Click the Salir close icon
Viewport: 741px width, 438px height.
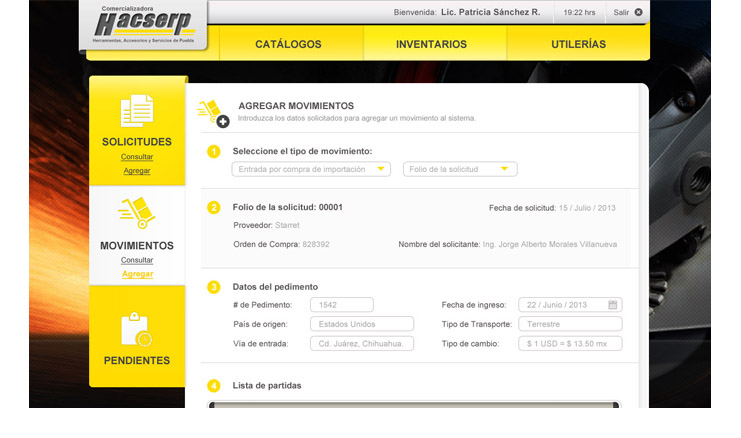click(639, 13)
